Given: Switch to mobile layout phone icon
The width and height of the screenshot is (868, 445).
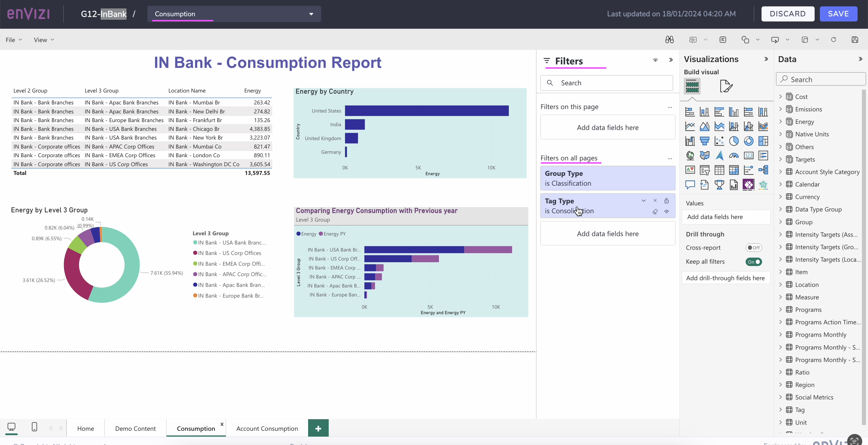Looking at the screenshot, I should click(34, 427).
